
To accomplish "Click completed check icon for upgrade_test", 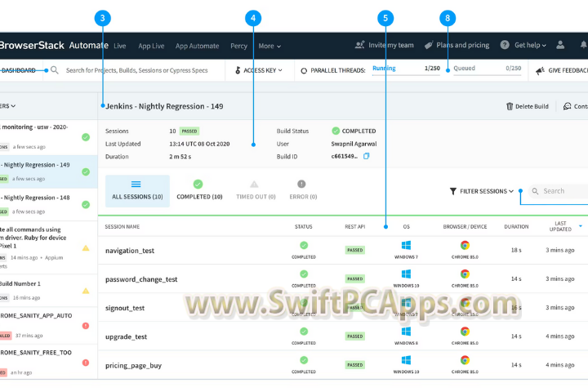I will point(304,332).
